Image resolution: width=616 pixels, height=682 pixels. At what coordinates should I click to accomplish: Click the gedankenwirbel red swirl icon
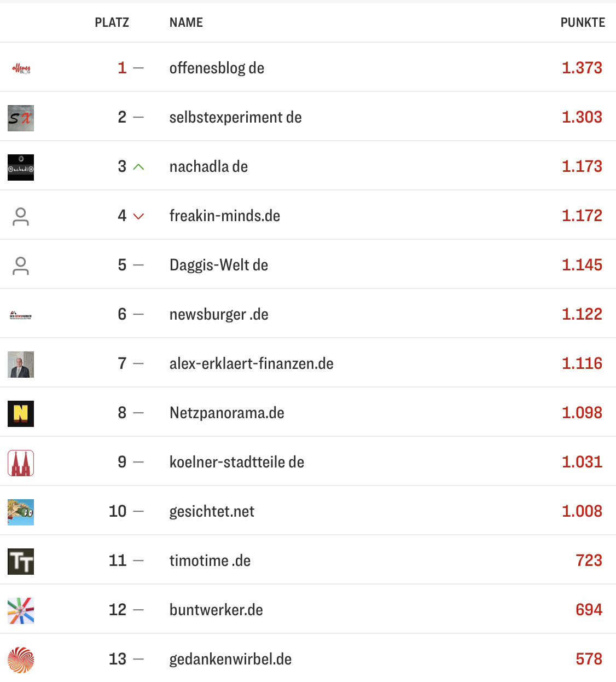click(x=21, y=660)
